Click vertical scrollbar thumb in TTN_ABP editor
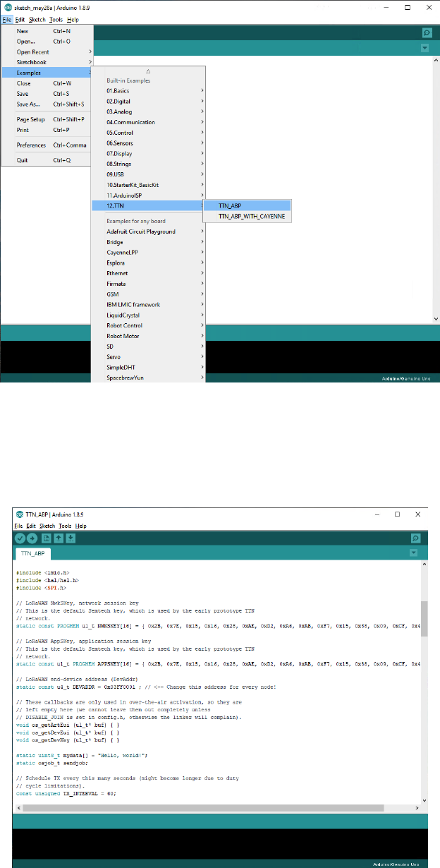This screenshot has height=868, width=440. 424,619
